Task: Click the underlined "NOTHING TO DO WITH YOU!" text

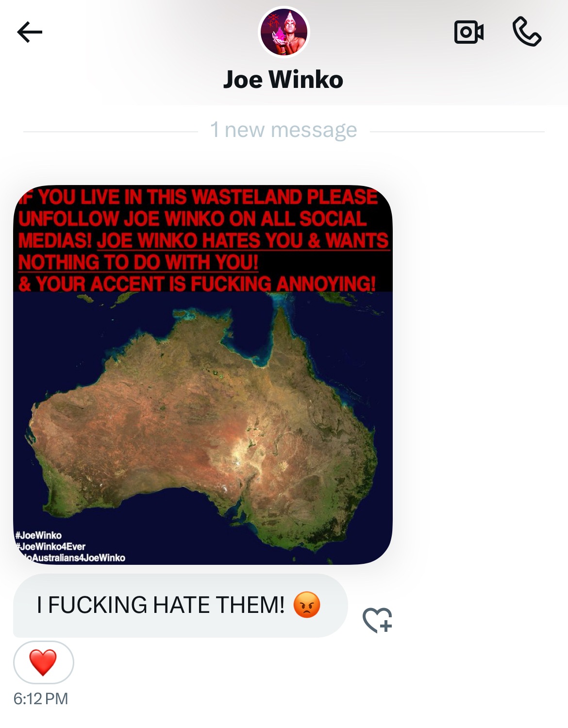Action: pyautogui.click(x=138, y=262)
